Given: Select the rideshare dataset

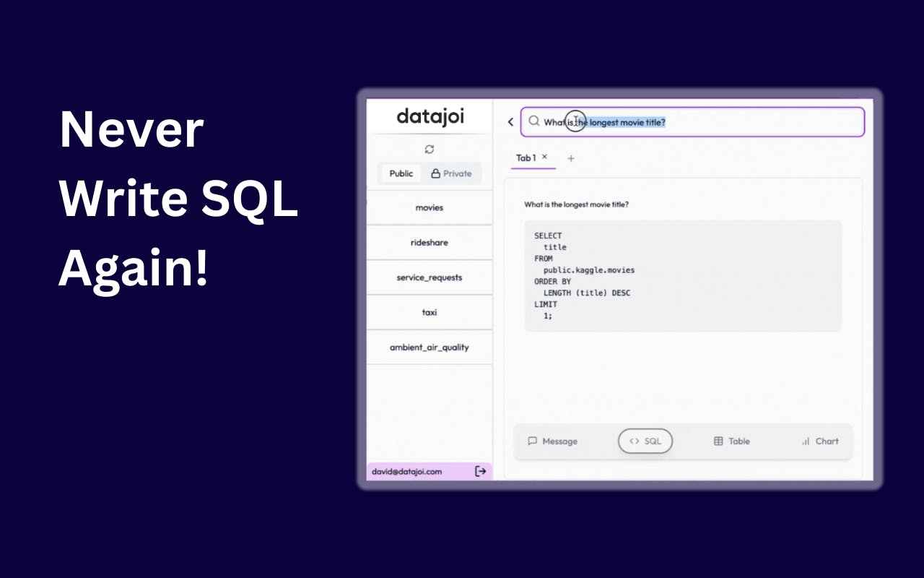Looking at the screenshot, I should tap(430, 242).
